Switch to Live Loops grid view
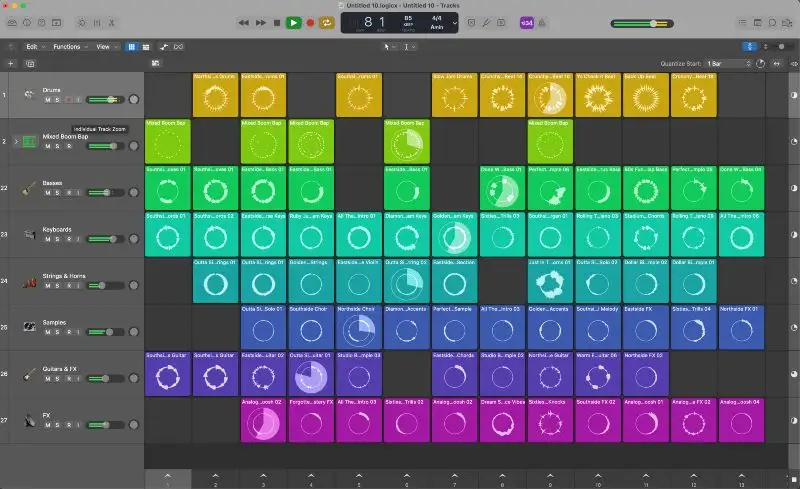Viewport: 800px width, 489px height. coord(131,47)
